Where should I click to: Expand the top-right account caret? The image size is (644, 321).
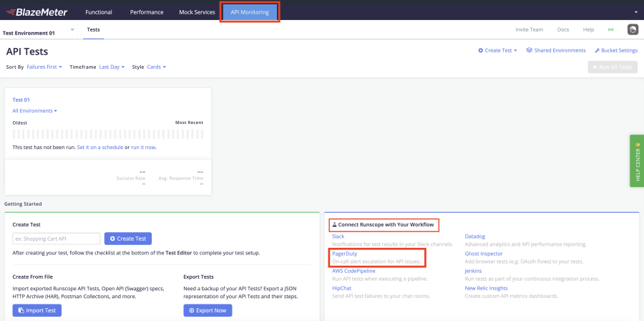(x=635, y=12)
